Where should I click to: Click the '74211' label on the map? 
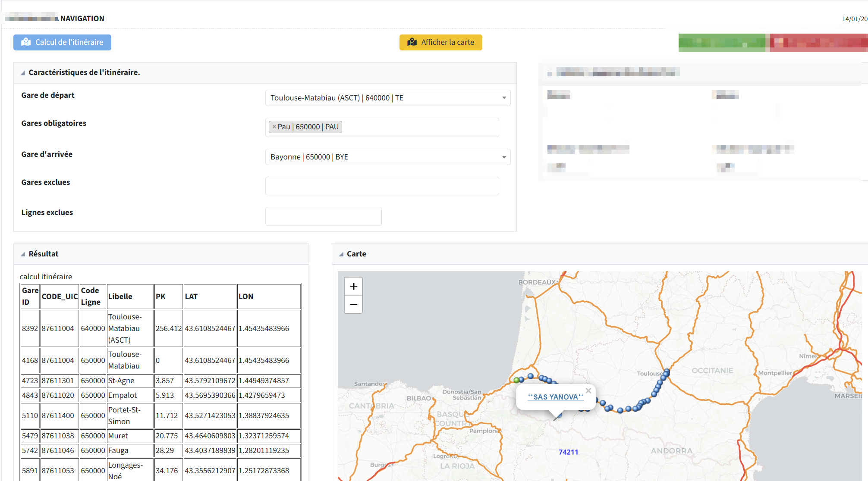(568, 452)
